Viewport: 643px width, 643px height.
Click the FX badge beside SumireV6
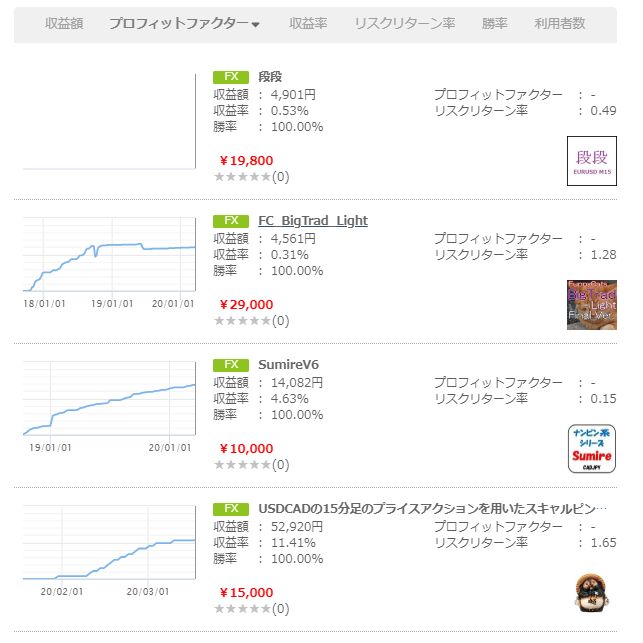(230, 365)
